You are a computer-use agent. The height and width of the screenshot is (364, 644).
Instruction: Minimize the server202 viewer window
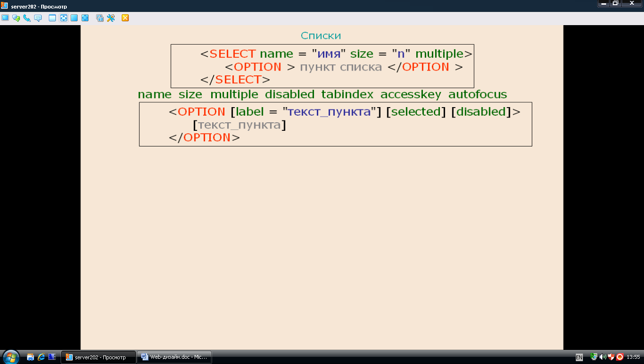pyautogui.click(x=604, y=3)
